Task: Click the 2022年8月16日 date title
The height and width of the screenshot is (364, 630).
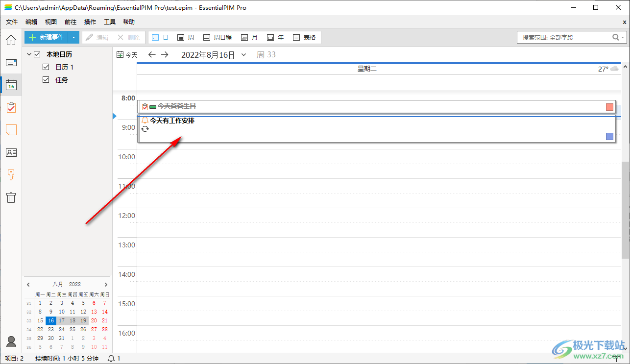Action: (x=208, y=55)
